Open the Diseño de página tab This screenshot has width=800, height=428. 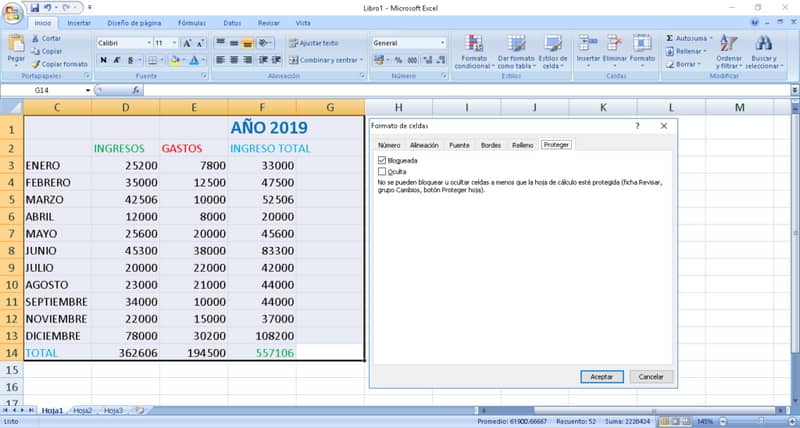[134, 23]
